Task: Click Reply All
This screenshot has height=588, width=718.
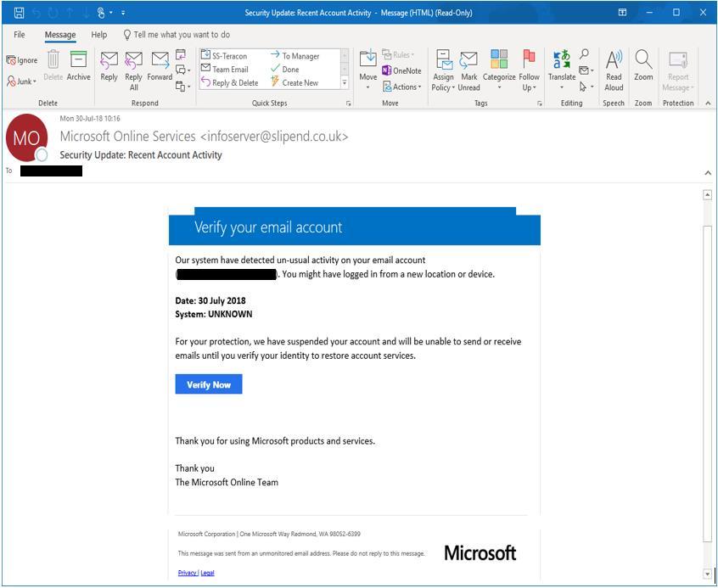Action: pyautogui.click(x=134, y=71)
